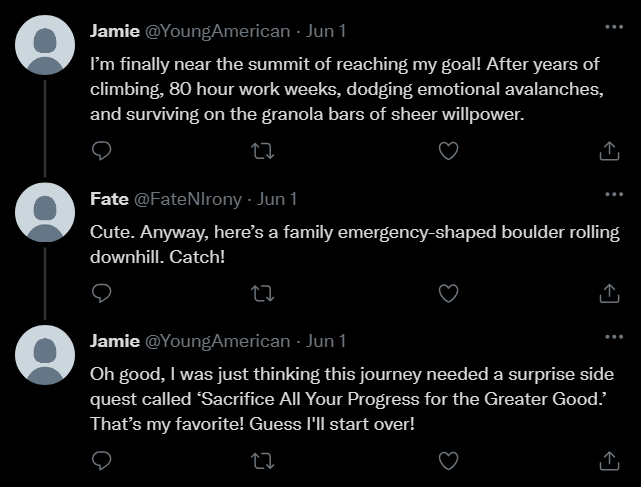Viewport: 641px width, 487px height.
Task: Click Jamie's avatar on the first tweet
Action: tap(46, 45)
